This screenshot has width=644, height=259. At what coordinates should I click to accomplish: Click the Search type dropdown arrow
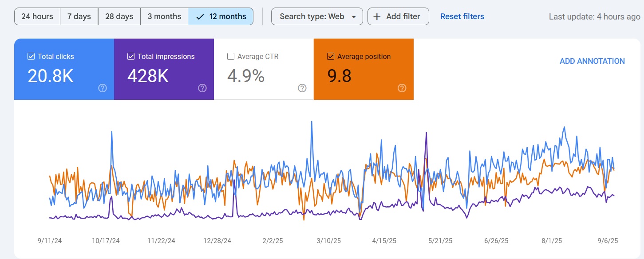[x=354, y=17]
